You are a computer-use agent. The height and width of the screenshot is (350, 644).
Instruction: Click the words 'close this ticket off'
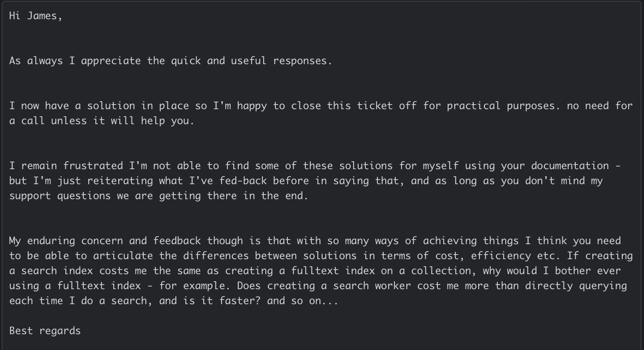point(354,106)
